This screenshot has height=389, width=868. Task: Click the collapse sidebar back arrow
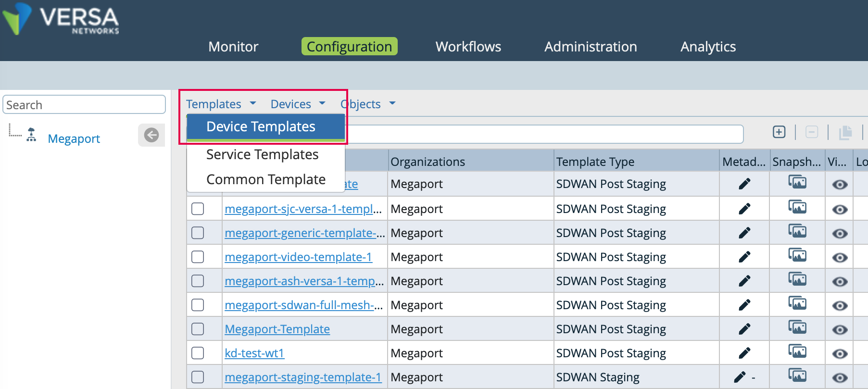pos(151,135)
